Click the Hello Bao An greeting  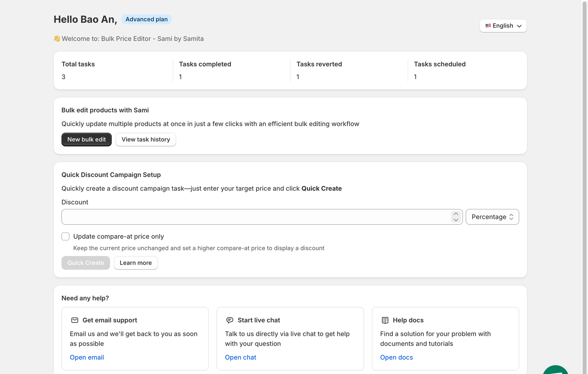(x=85, y=19)
